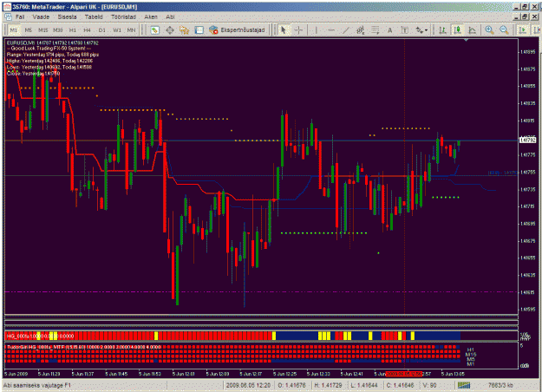Select the text 'A' tool
542x392 pixels.
click(390, 30)
